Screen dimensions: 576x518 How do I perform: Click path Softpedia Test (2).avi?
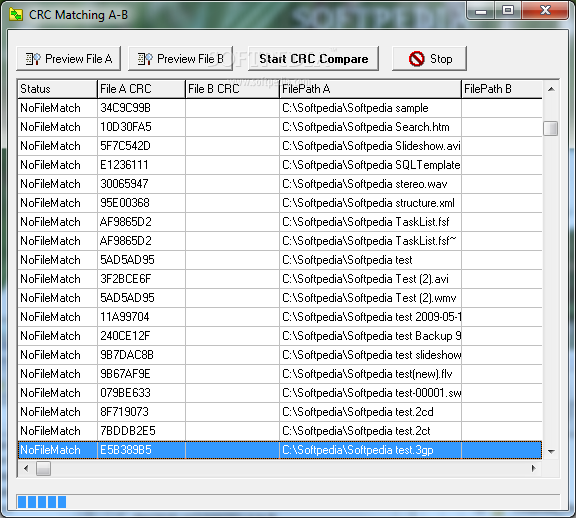(365, 279)
